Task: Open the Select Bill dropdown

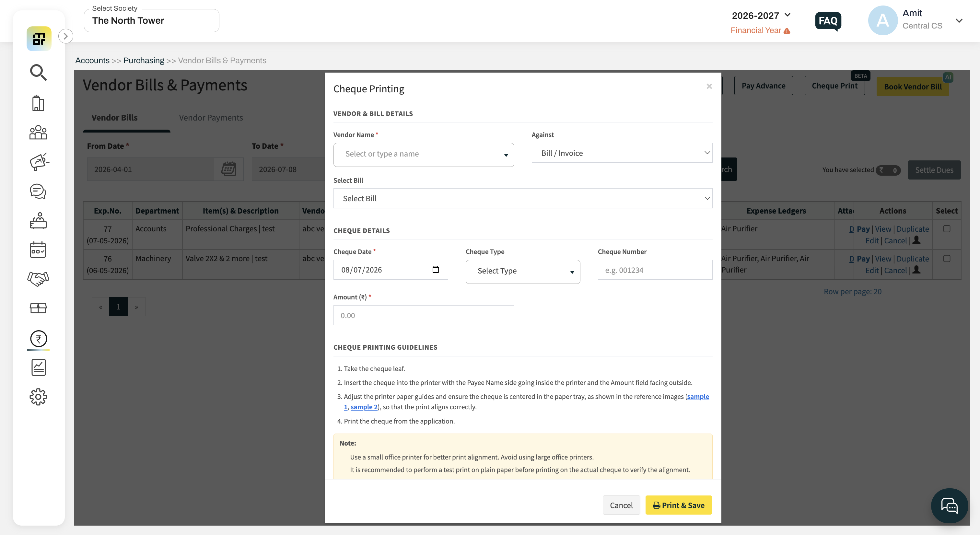Action: (x=523, y=198)
